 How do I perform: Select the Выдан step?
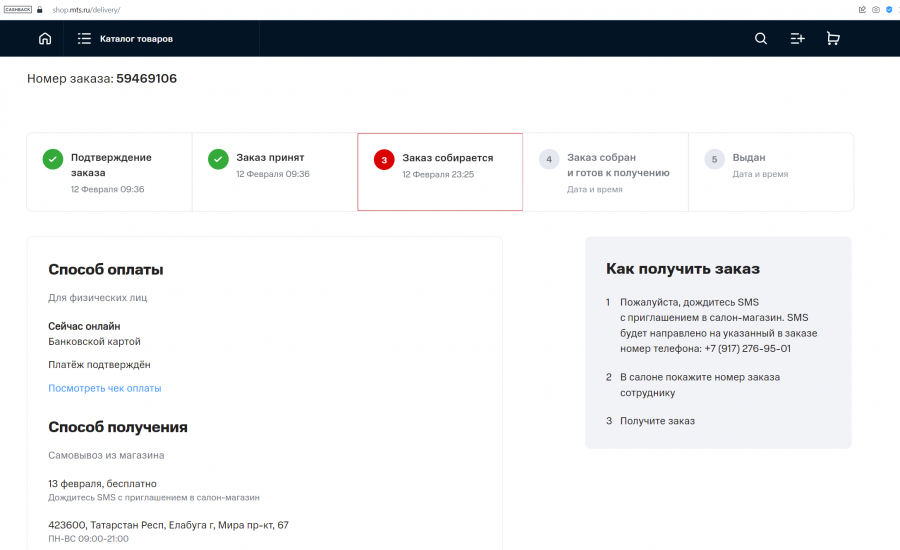771,172
